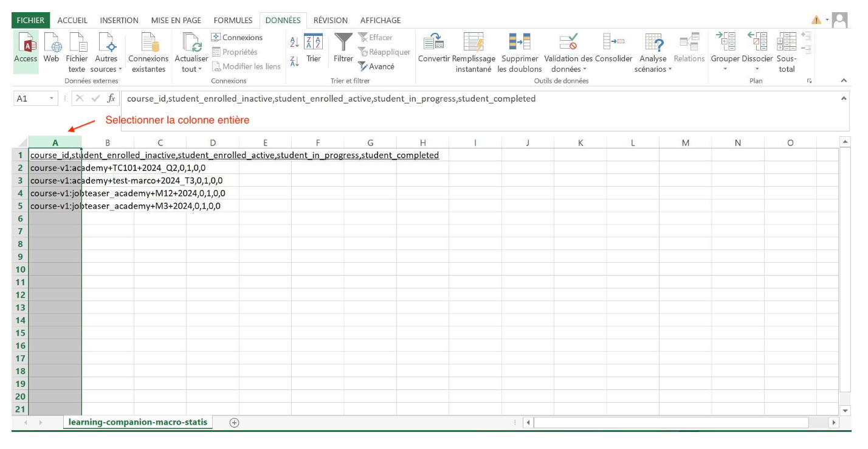
Task: Select the cell with jobteaser_academy+M12+2024
Action: tap(55, 193)
